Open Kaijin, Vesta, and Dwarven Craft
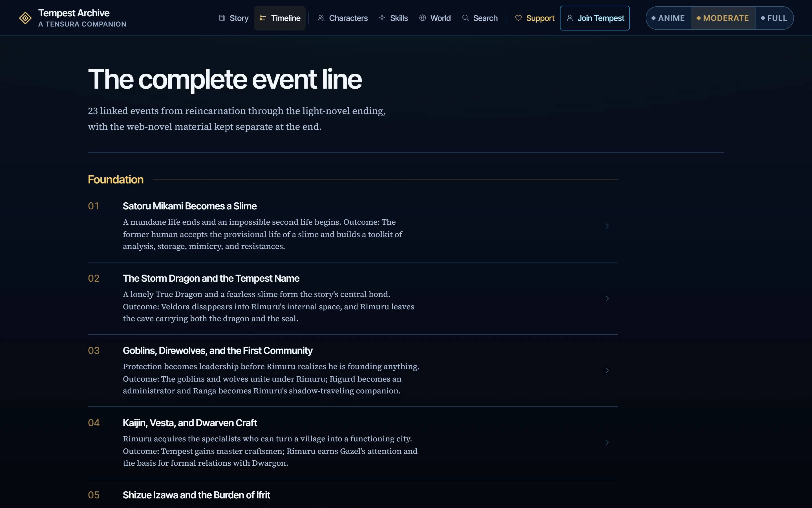Viewport: 812px width, 508px height. pos(189,423)
